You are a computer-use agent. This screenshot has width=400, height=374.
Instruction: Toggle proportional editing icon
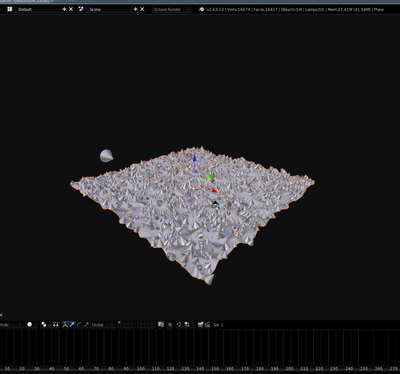point(170,324)
